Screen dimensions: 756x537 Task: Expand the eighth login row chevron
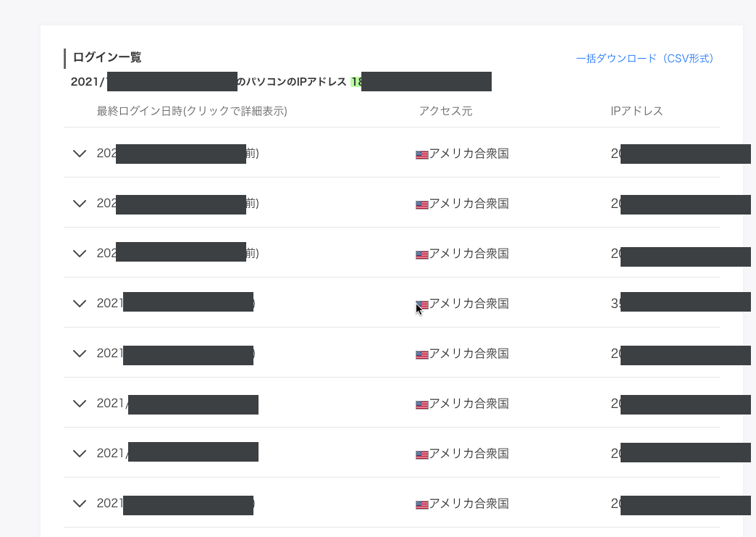[x=80, y=504]
